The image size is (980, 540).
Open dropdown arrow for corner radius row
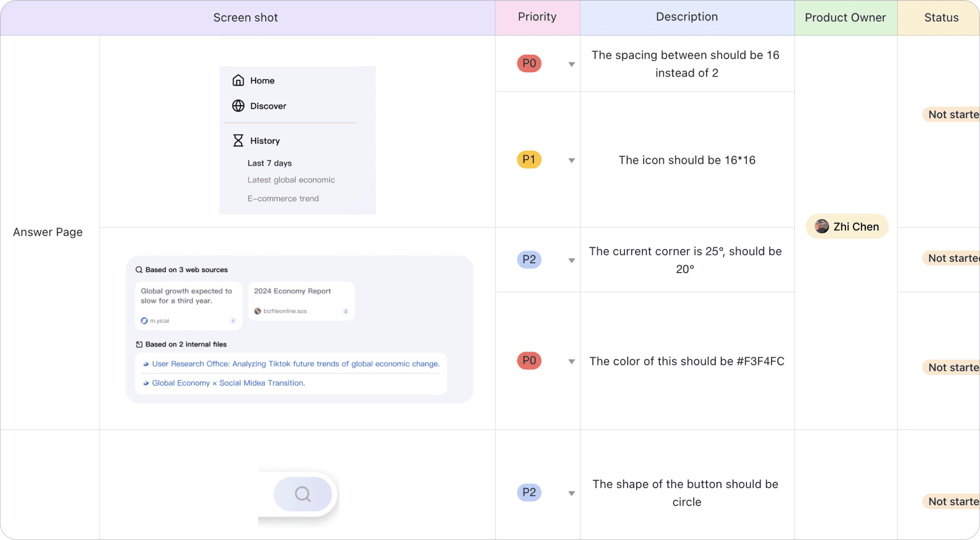(571, 260)
